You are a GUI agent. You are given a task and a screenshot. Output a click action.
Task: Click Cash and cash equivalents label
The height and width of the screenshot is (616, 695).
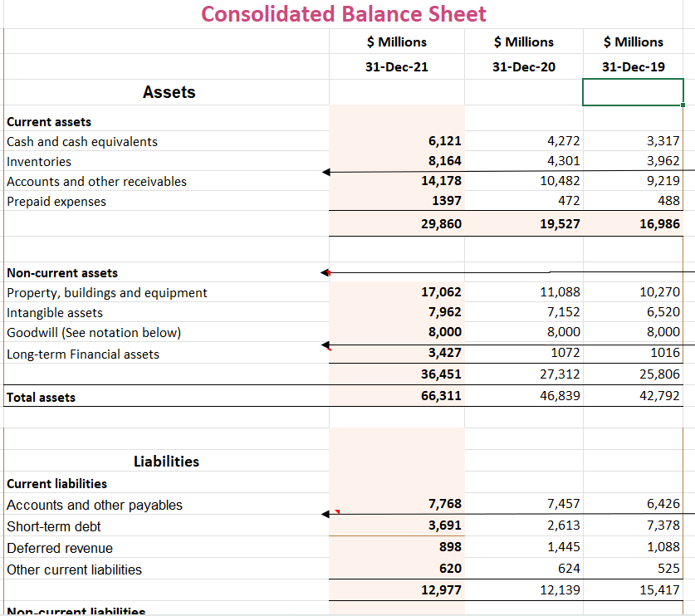[82, 142]
